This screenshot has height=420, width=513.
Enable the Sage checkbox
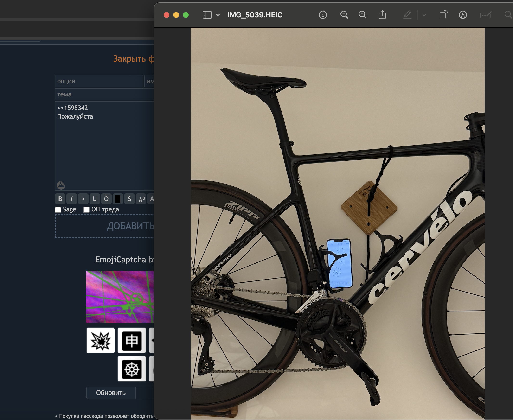pos(58,210)
